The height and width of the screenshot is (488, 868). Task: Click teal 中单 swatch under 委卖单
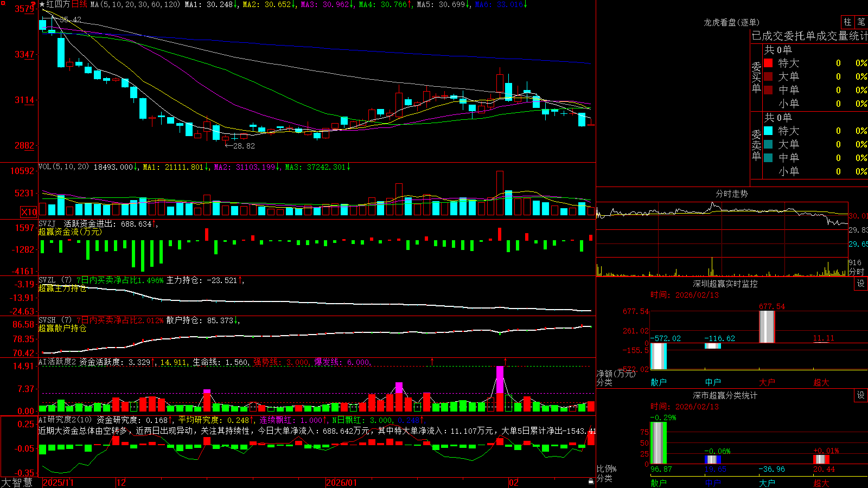point(768,158)
